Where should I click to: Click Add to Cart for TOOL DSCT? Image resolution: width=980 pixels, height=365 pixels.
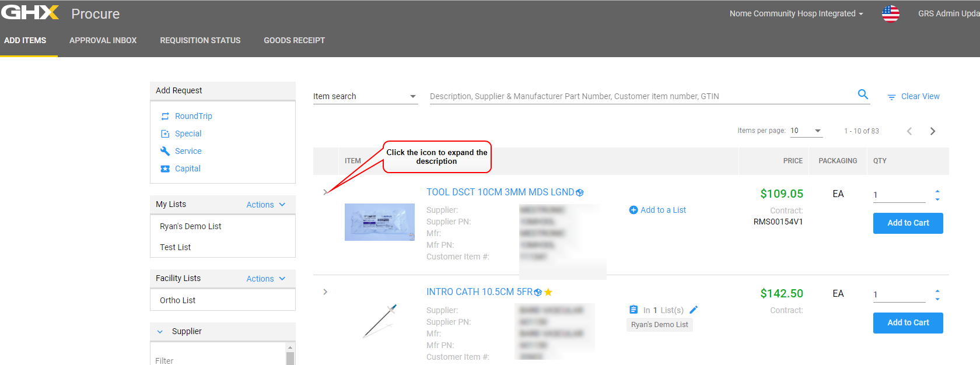coord(908,223)
